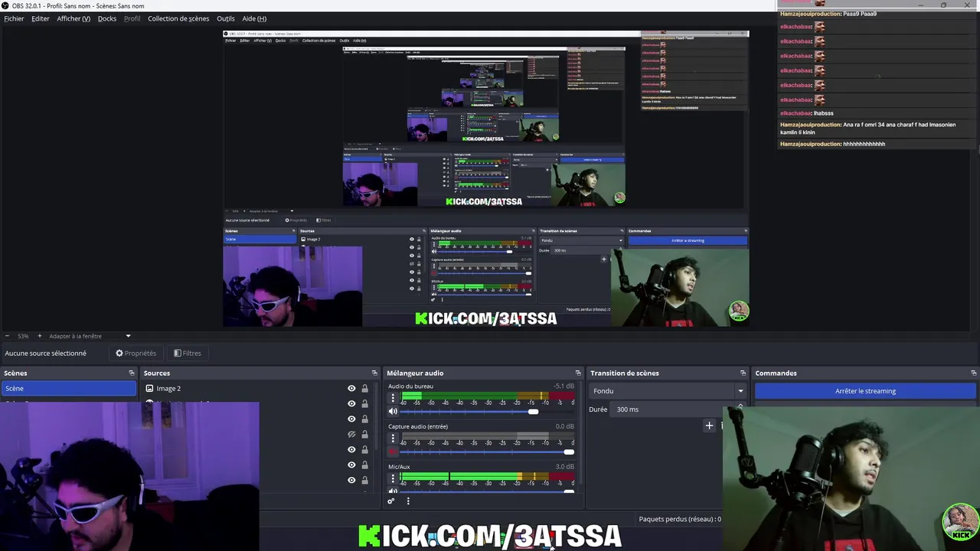This screenshot has height=551, width=980.
Task: Unmute the red Capture audio (entrée) speaker
Action: click(x=393, y=452)
